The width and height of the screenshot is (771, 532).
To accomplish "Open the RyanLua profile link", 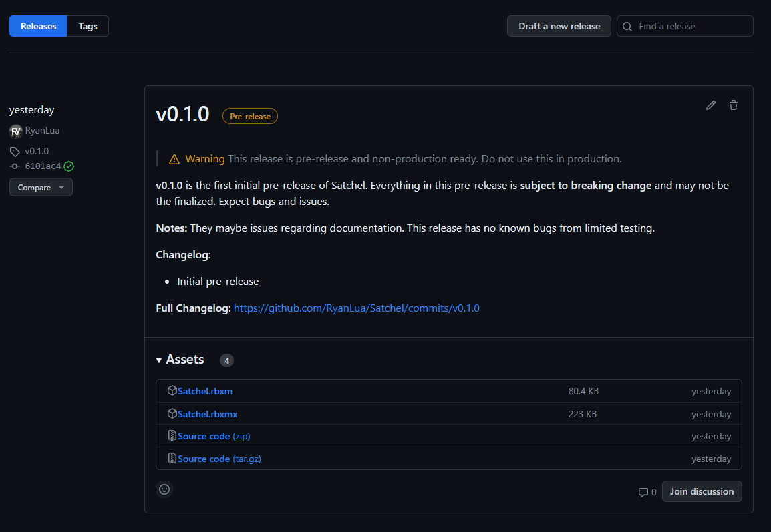I will pyautogui.click(x=41, y=130).
